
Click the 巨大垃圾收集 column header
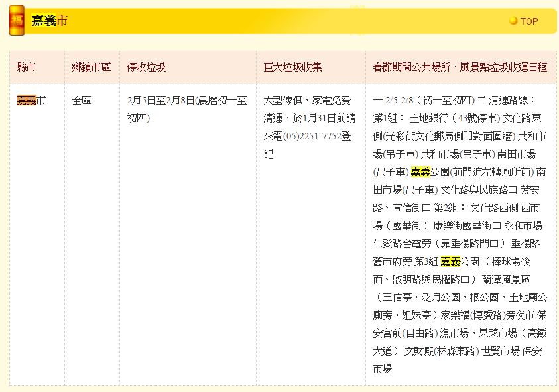pos(292,67)
